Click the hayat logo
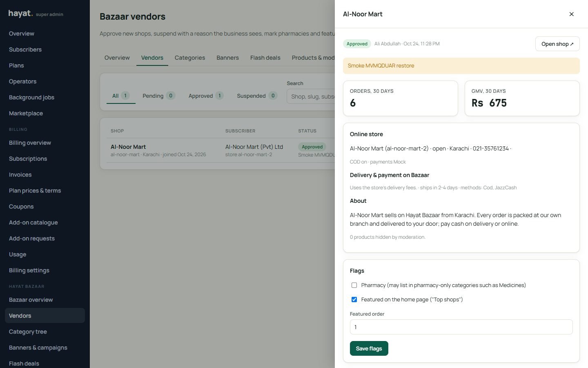The image size is (588, 368). (x=20, y=13)
